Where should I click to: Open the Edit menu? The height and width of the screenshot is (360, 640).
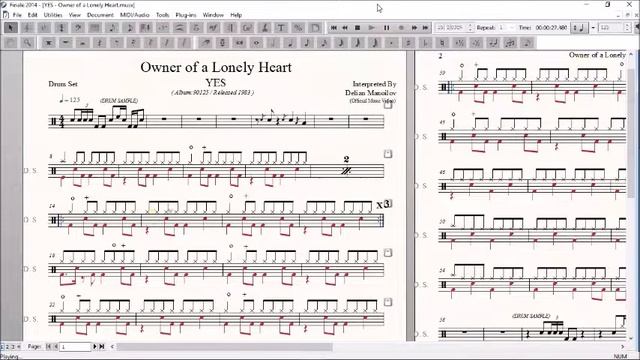33,15
